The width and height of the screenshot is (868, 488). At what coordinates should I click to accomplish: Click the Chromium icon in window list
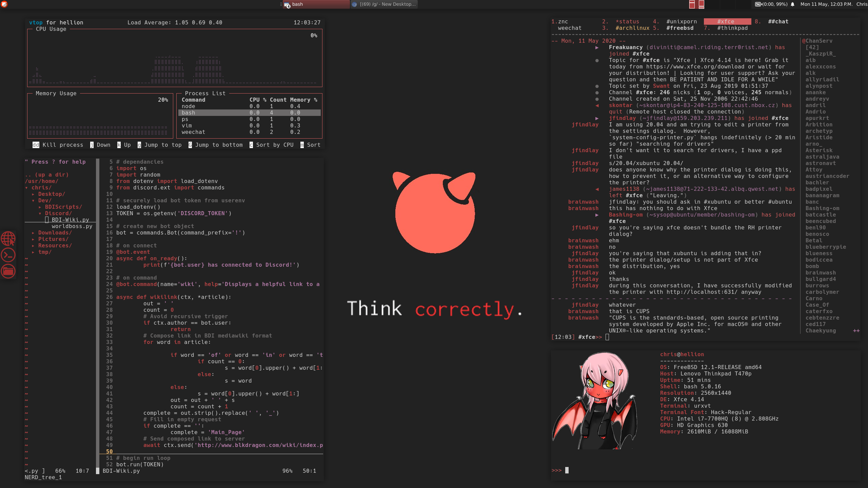point(354,4)
